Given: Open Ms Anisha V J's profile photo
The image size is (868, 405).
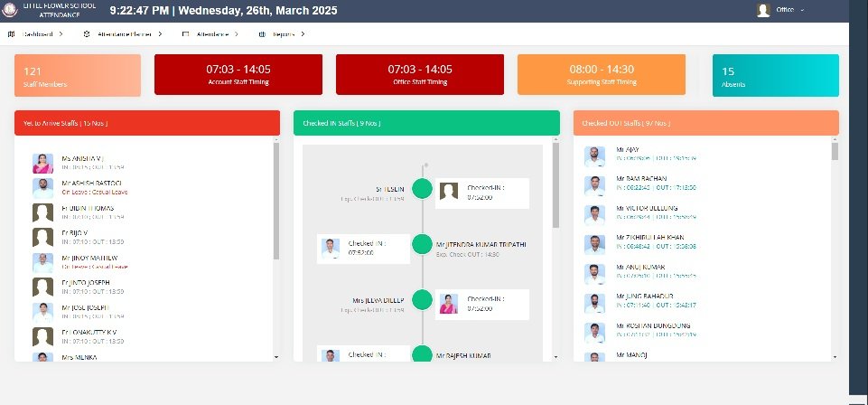Looking at the screenshot, I should [x=42, y=164].
